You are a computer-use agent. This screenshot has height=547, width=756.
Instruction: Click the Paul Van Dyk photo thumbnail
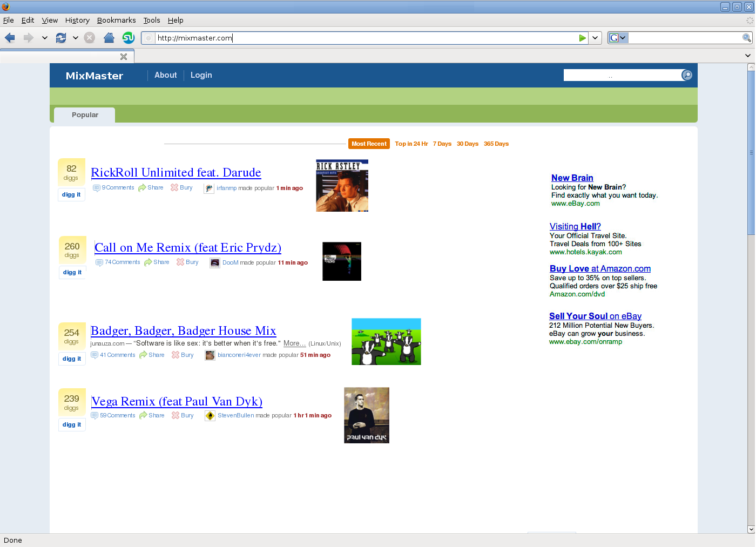pyautogui.click(x=367, y=415)
